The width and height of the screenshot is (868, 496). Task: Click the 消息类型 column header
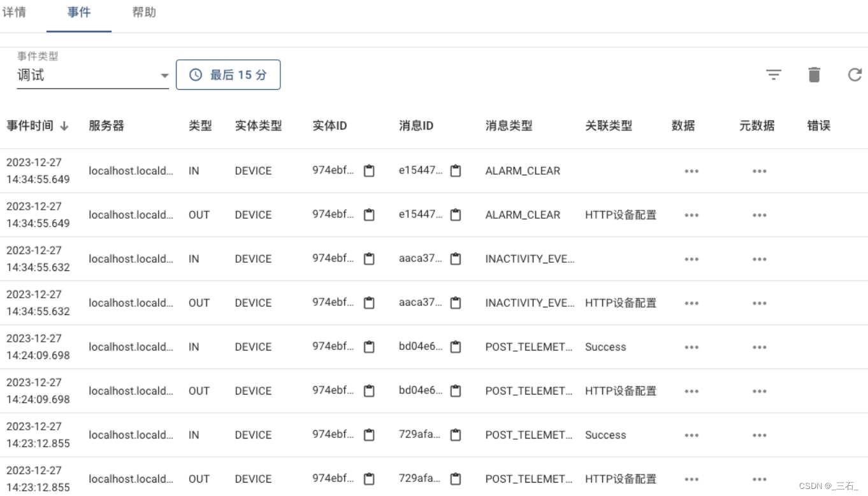(509, 126)
